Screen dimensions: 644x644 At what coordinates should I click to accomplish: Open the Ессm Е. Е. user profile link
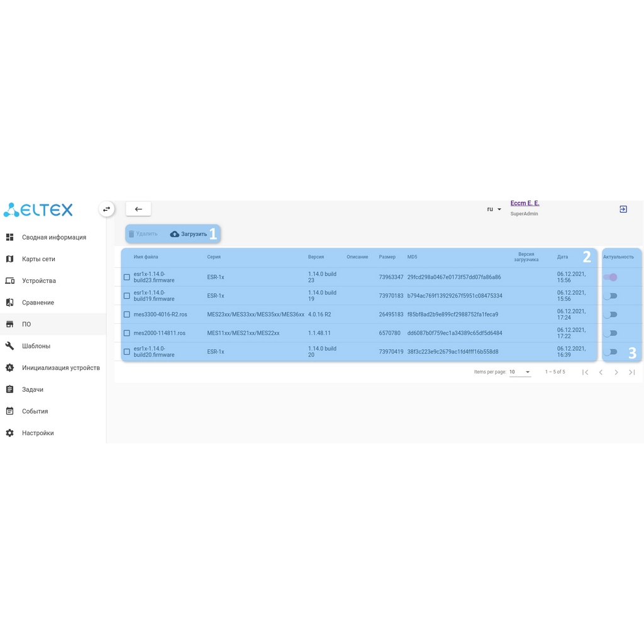point(525,203)
